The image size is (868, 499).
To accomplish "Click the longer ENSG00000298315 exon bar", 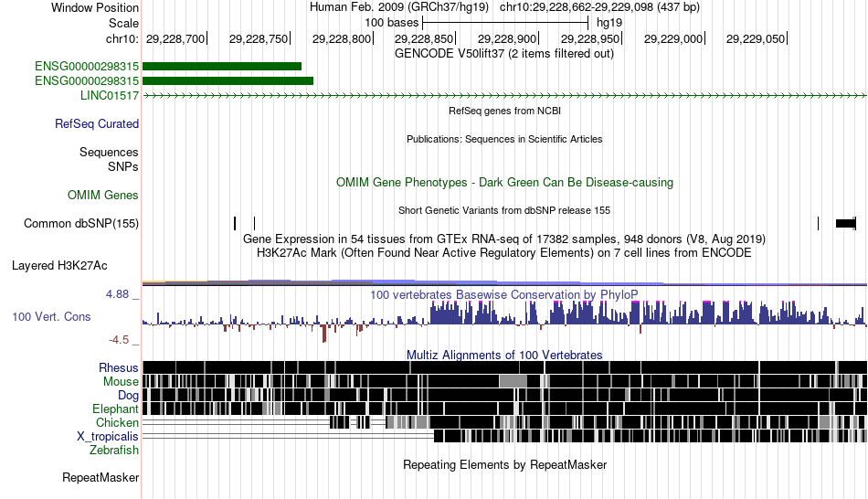I will point(228,80).
